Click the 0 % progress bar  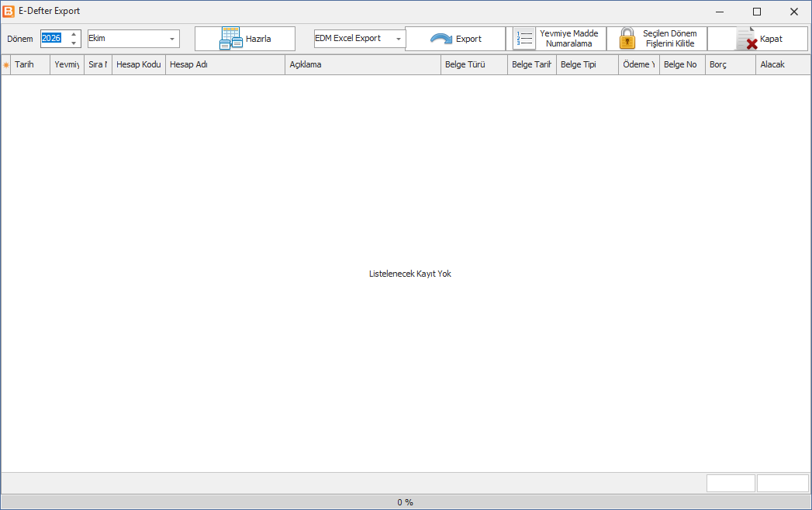[x=406, y=502]
